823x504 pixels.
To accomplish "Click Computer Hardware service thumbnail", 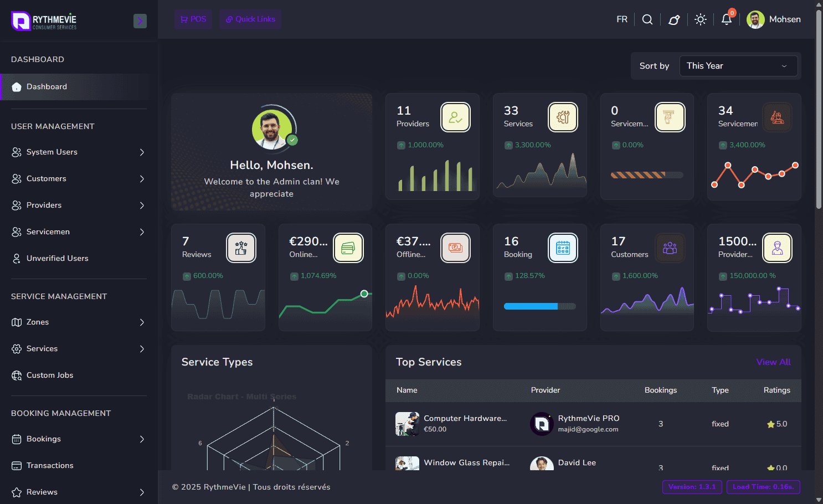I will click(x=407, y=424).
